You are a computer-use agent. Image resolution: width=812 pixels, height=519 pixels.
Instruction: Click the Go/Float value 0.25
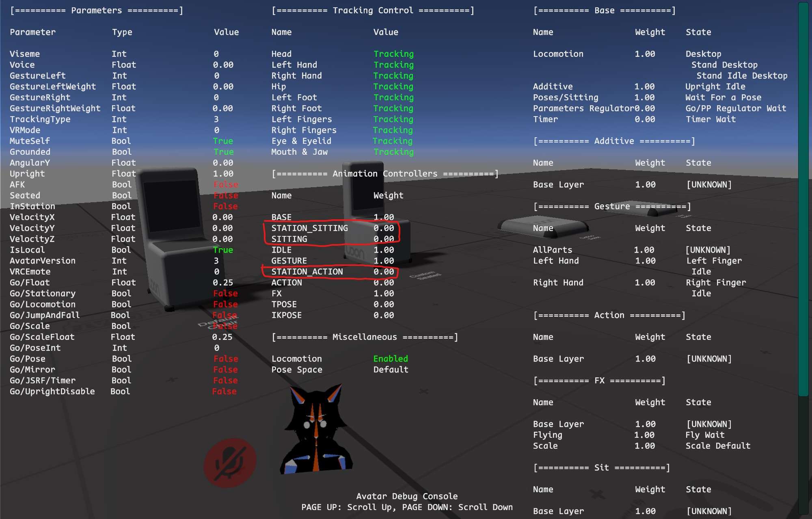(223, 283)
